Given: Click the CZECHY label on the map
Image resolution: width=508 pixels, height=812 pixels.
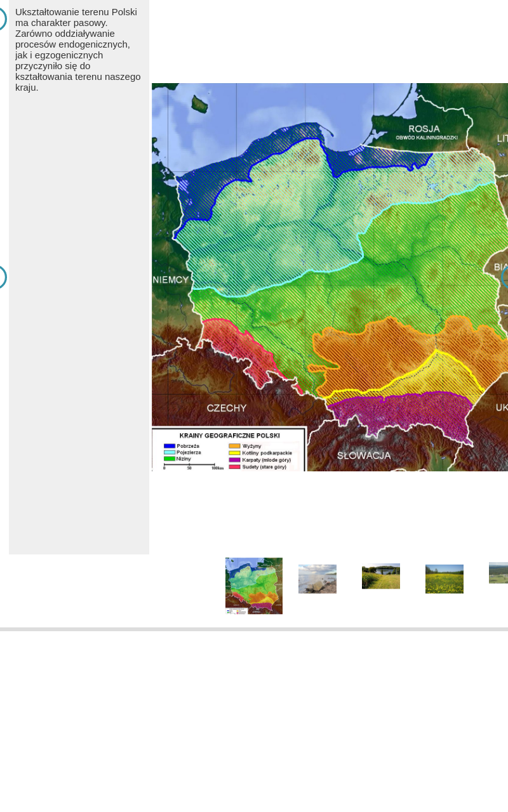Looking at the screenshot, I should click(227, 408).
